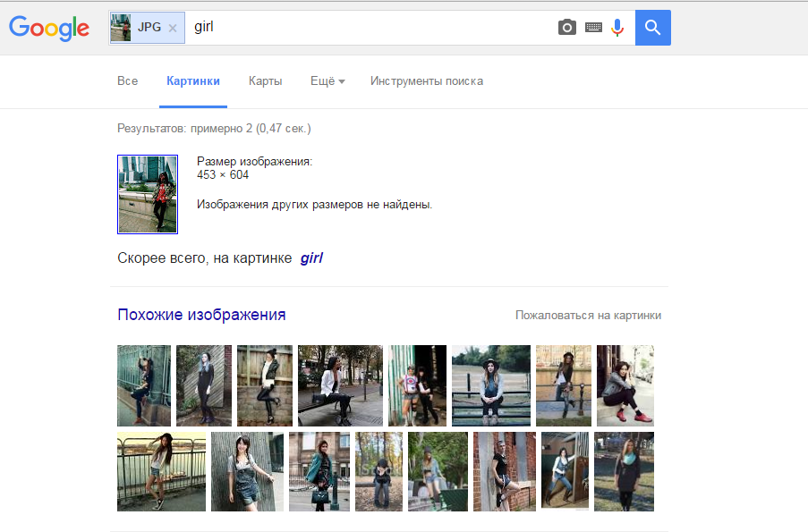Viewport: 808px width, 532px height.
Task: Open the Карты tab
Action: click(x=266, y=80)
